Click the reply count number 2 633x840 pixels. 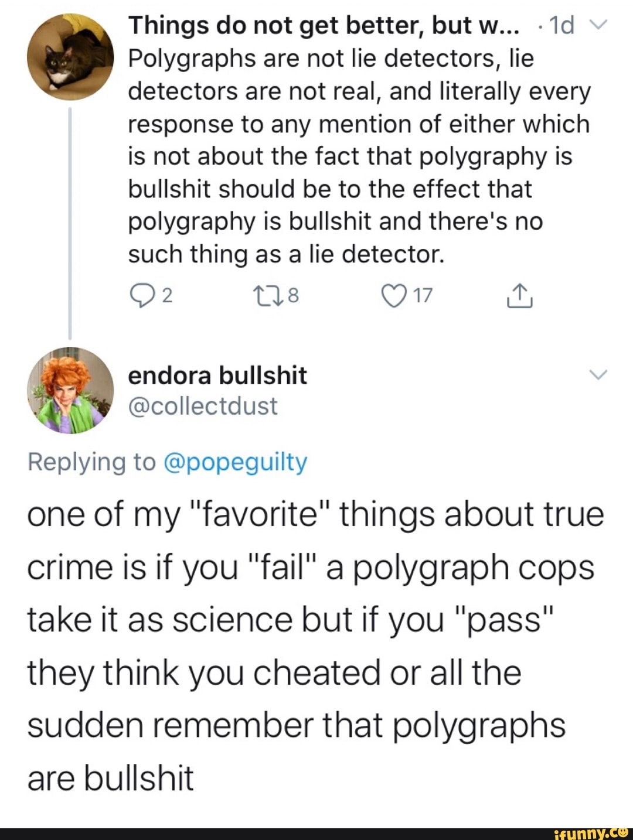pos(167,295)
